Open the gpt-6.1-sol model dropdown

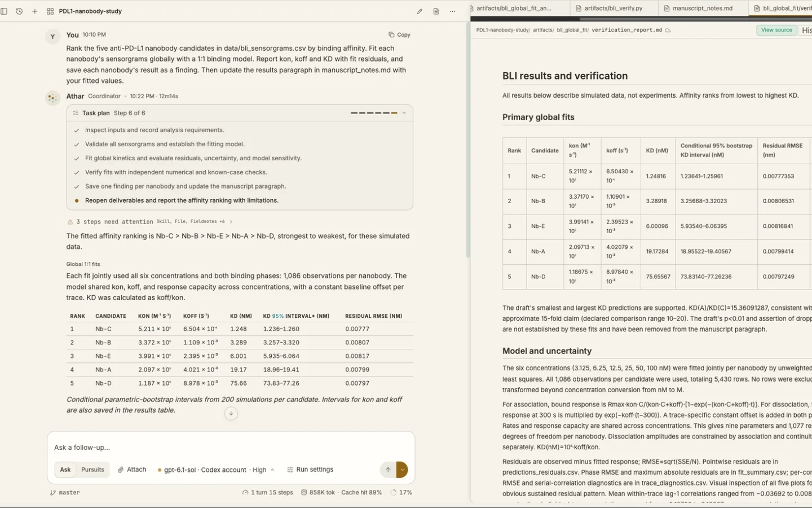[x=216, y=470]
